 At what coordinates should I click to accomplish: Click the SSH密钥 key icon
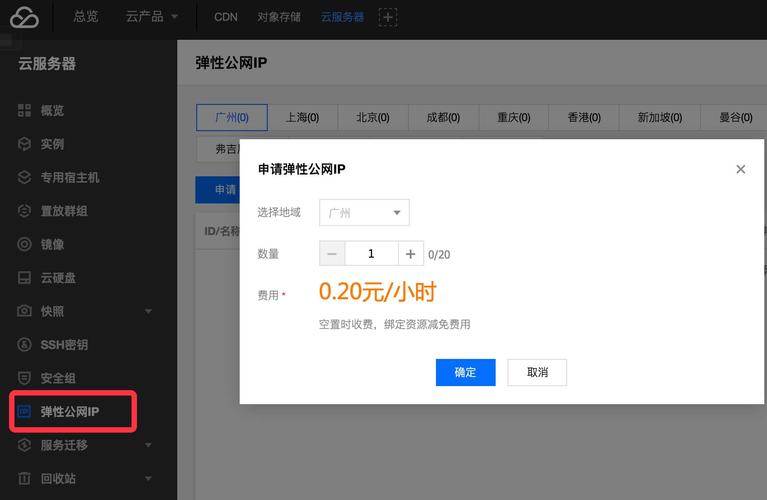click(24, 344)
